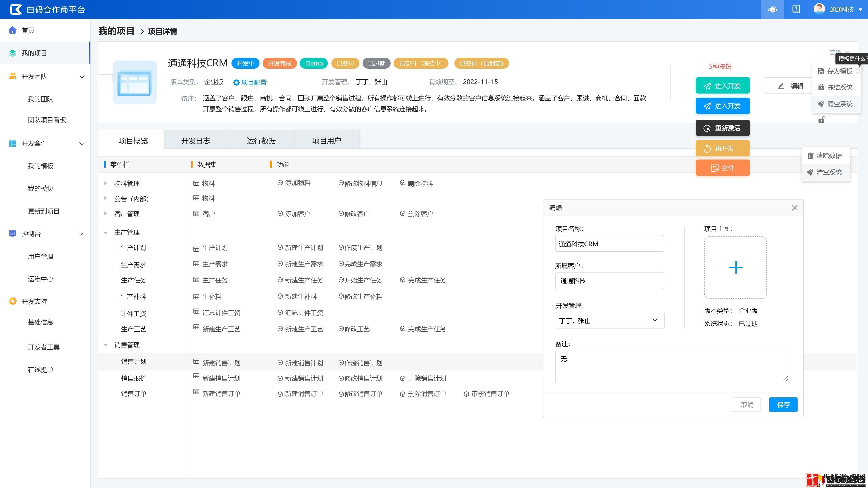Click the table icon beside 生产计划 dataset

pos(196,249)
